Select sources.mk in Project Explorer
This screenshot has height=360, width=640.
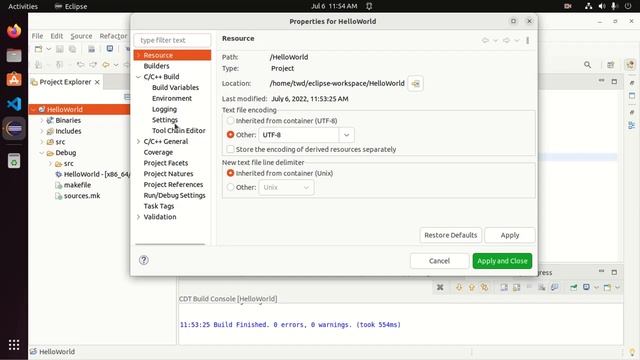tap(82, 196)
